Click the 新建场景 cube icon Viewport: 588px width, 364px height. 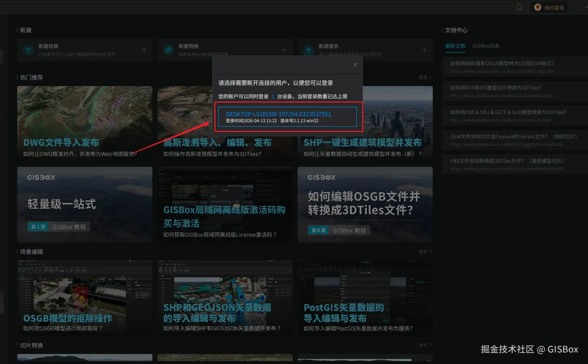pos(28,50)
